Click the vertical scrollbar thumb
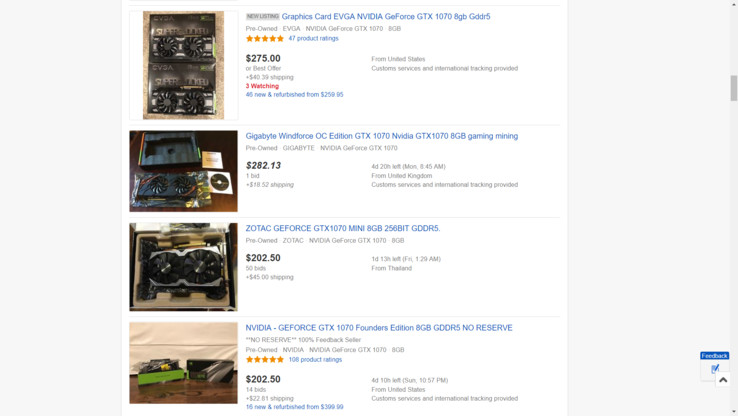 tap(734, 88)
